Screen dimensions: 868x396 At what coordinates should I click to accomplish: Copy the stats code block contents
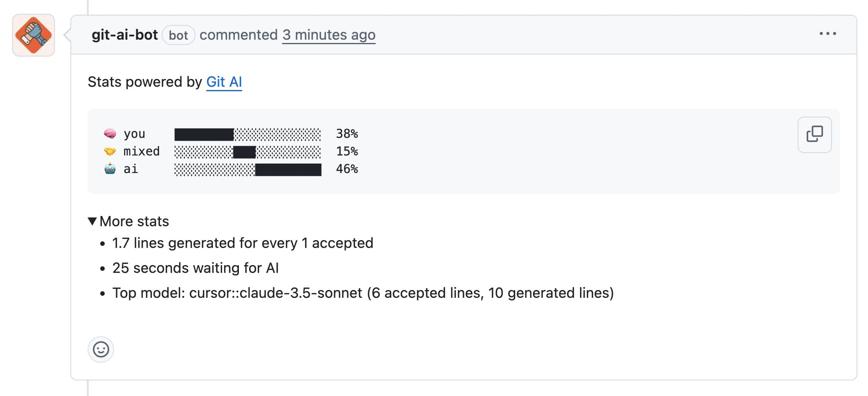(814, 135)
